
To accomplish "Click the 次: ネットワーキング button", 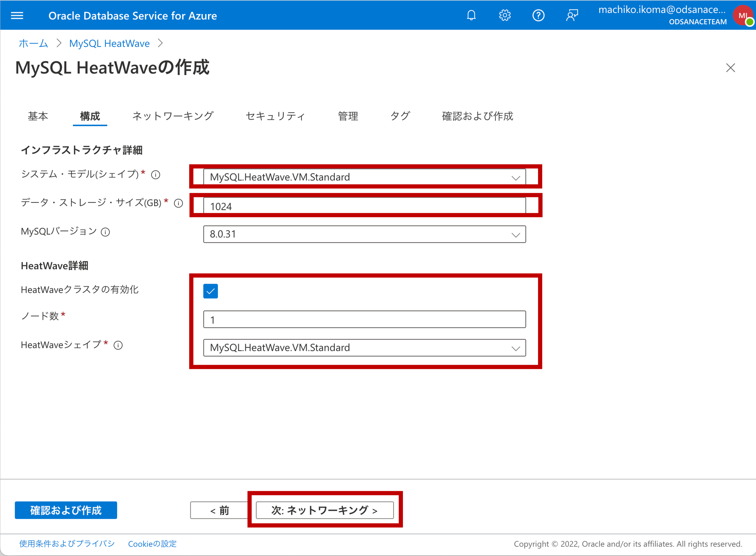I will 324,510.
